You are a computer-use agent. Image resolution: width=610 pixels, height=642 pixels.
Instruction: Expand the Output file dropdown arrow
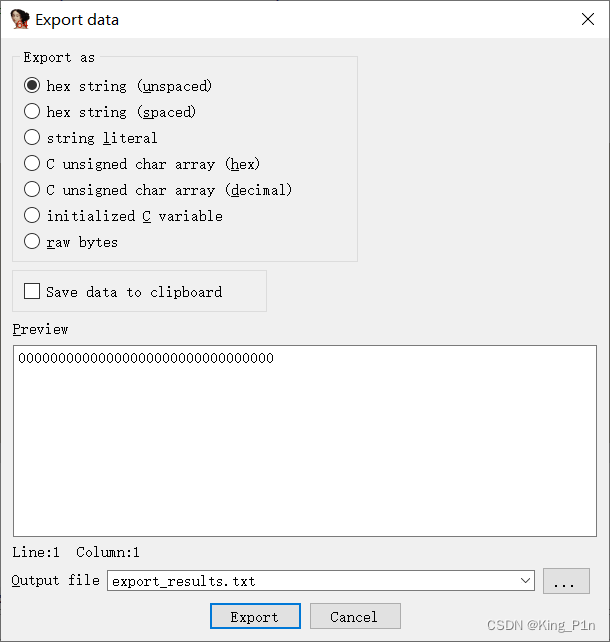(x=527, y=581)
